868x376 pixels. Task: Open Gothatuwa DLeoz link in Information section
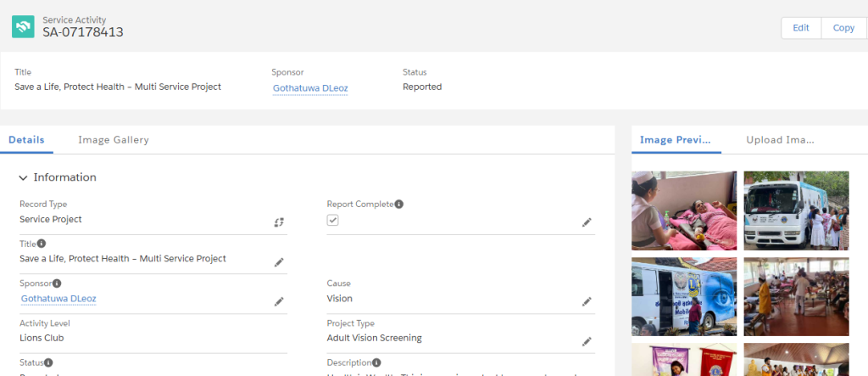click(x=58, y=299)
